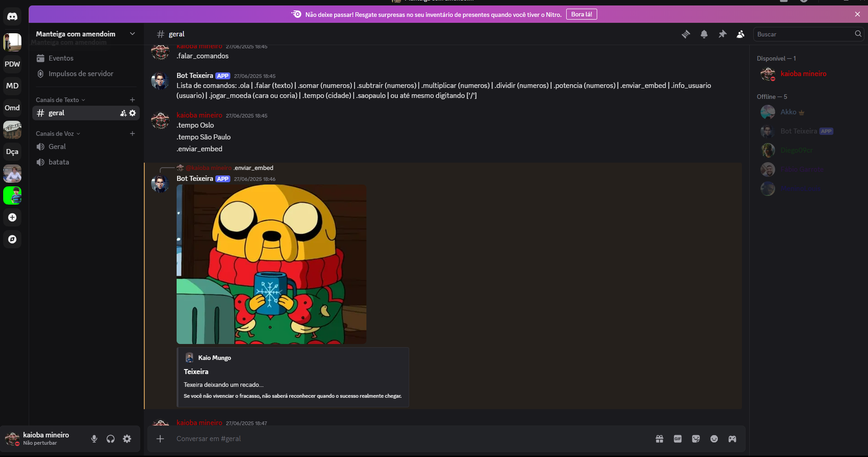Toggle headphones deafen in user panel
Image resolution: width=868 pixels, height=457 pixels.
click(111, 439)
